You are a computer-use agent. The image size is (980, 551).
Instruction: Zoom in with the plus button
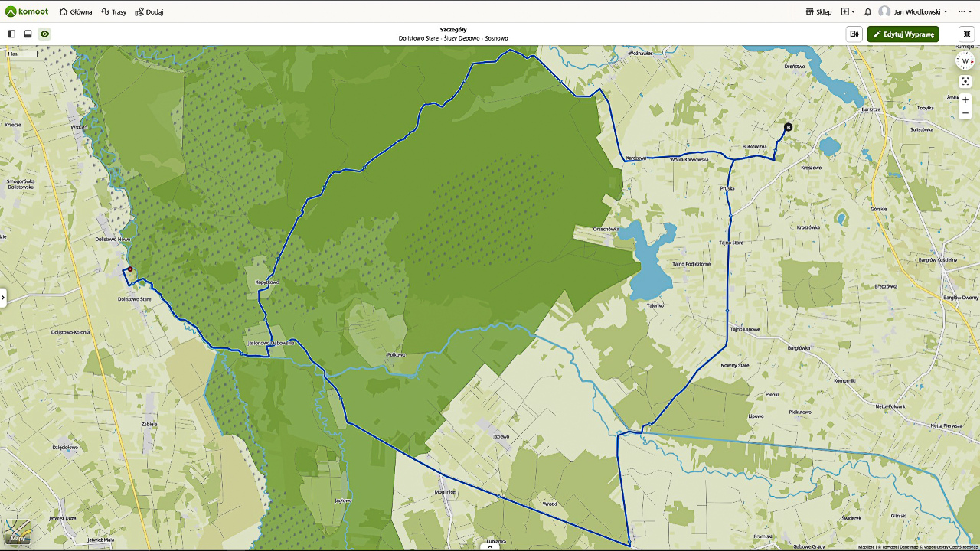965,100
